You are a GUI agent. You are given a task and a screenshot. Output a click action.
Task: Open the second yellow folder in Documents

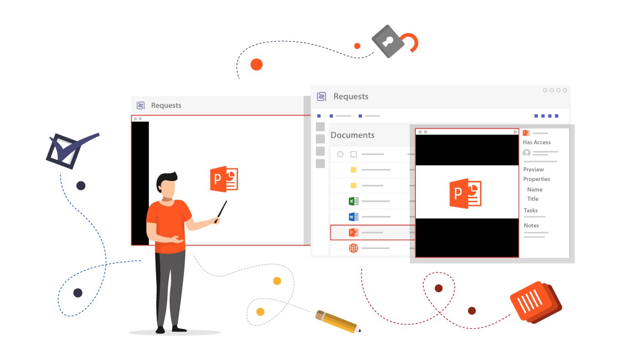(353, 186)
